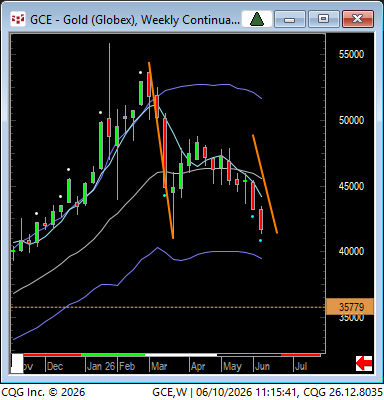Screen dimensions: 384x400
Task: Click the green triangle button in title bar
Action: (x=257, y=19)
